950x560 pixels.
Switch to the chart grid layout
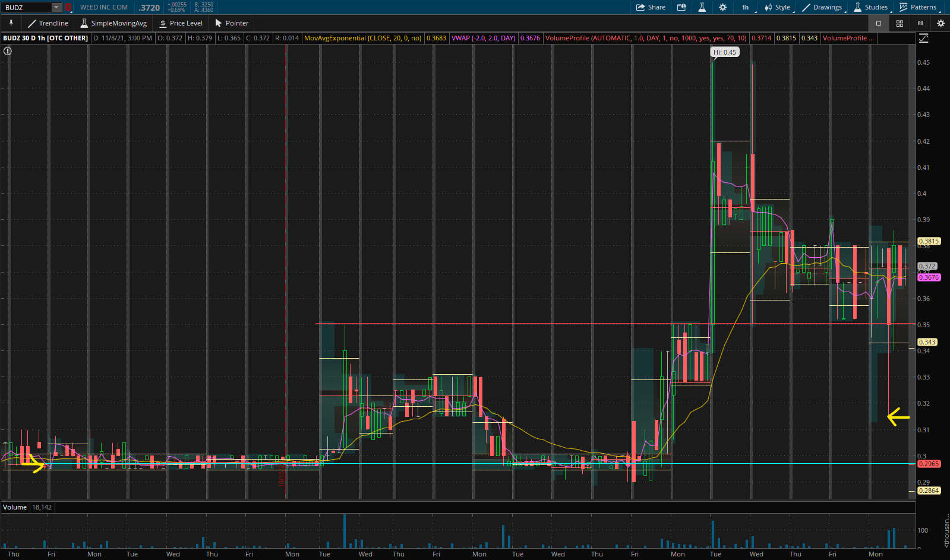[x=899, y=23]
